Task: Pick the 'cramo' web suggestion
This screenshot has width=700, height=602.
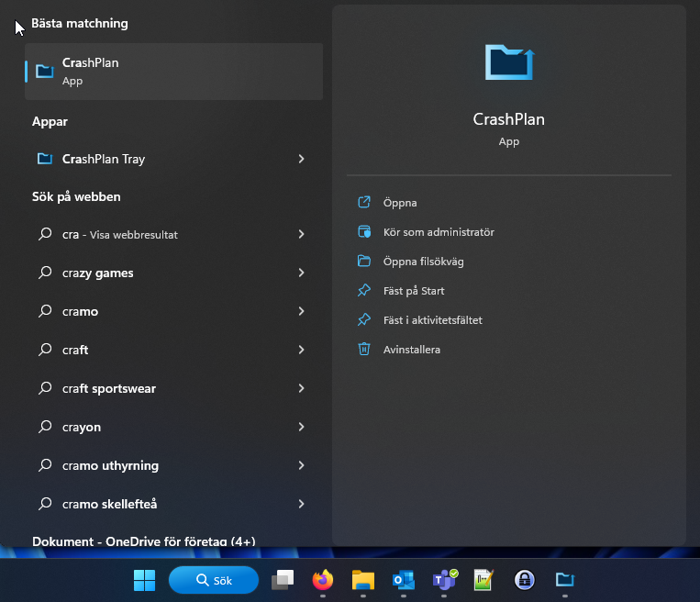Action: [173, 311]
